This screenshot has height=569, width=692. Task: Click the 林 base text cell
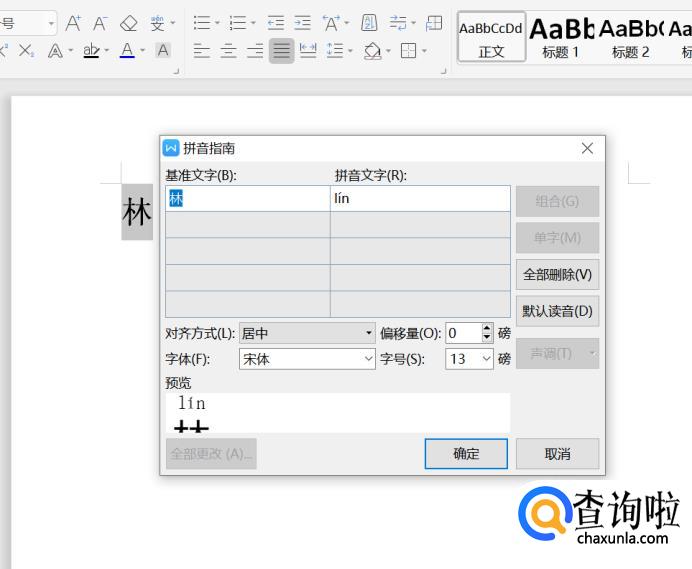tap(248, 199)
